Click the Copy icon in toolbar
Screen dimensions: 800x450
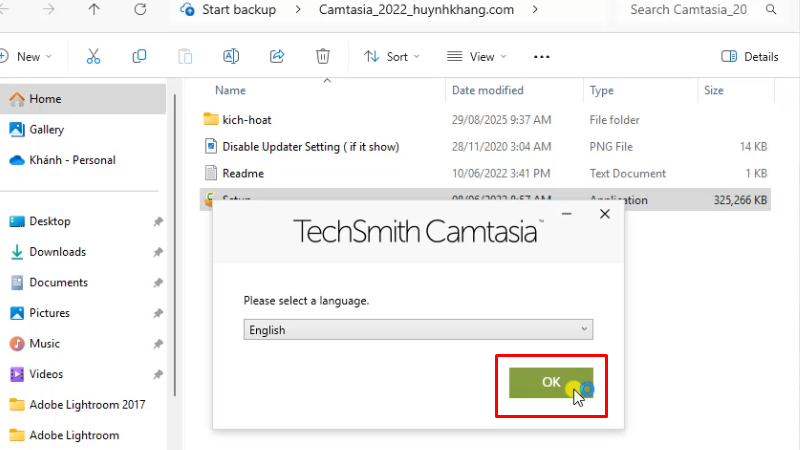tap(139, 56)
